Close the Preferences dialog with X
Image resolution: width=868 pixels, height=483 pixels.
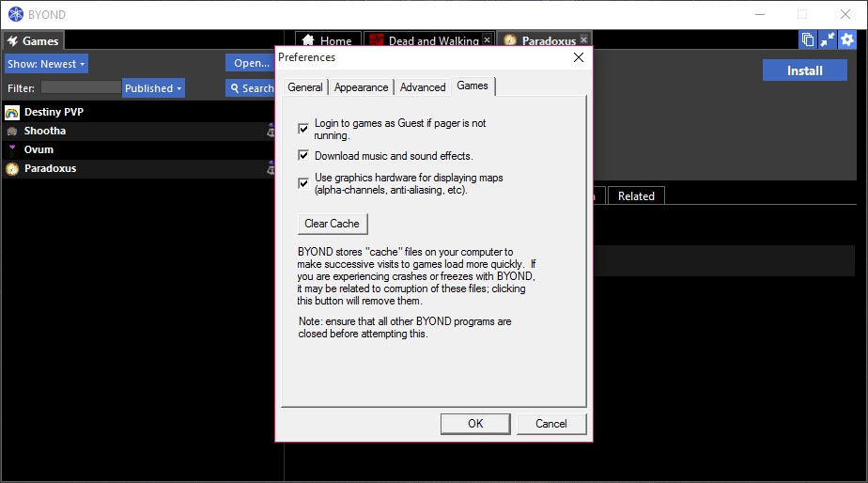click(579, 57)
